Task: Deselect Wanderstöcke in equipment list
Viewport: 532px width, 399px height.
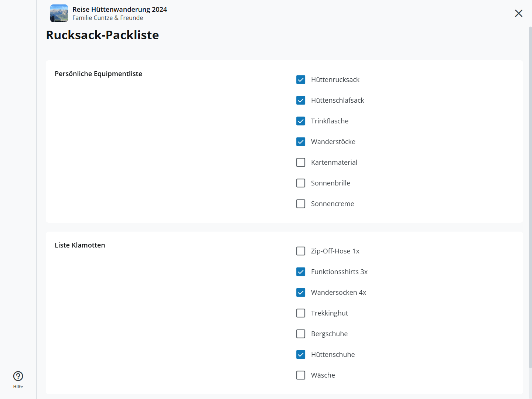Action: point(301,142)
